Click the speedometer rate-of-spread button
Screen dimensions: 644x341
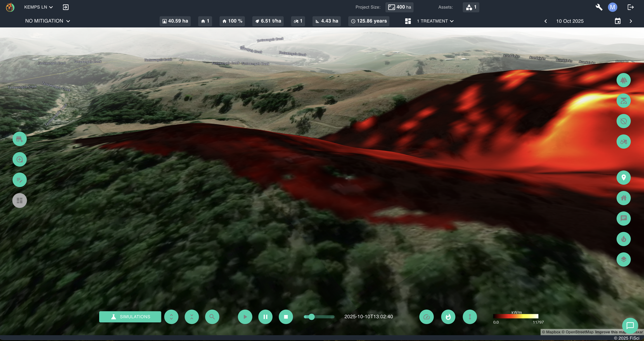[427, 317]
